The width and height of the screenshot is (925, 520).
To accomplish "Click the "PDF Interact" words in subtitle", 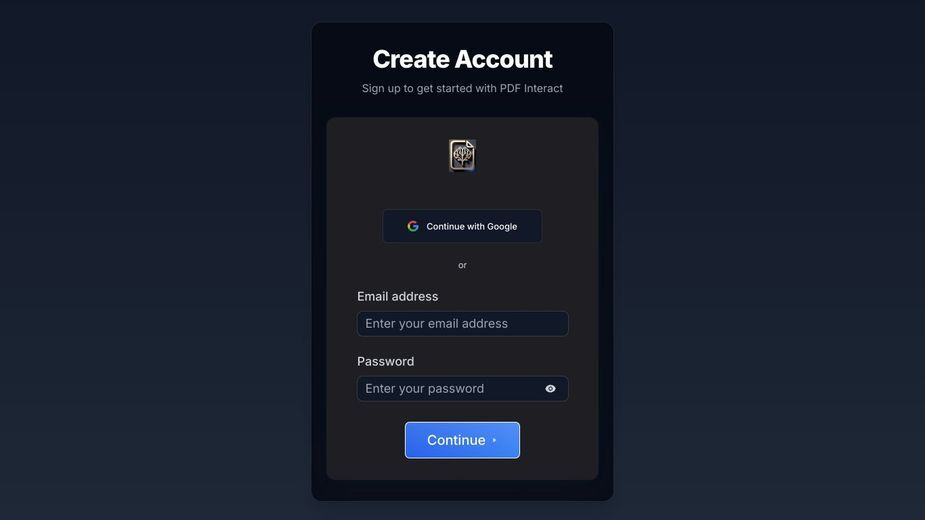I will point(532,89).
